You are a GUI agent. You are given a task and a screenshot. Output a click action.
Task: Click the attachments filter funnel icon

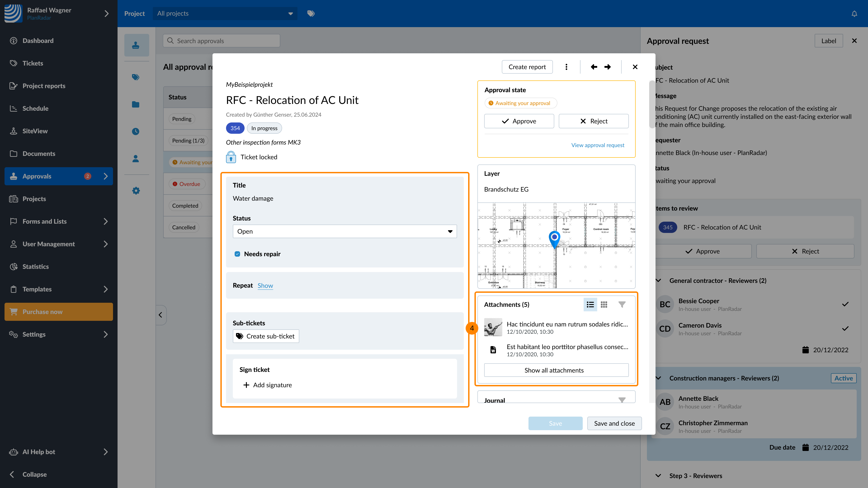pos(622,305)
